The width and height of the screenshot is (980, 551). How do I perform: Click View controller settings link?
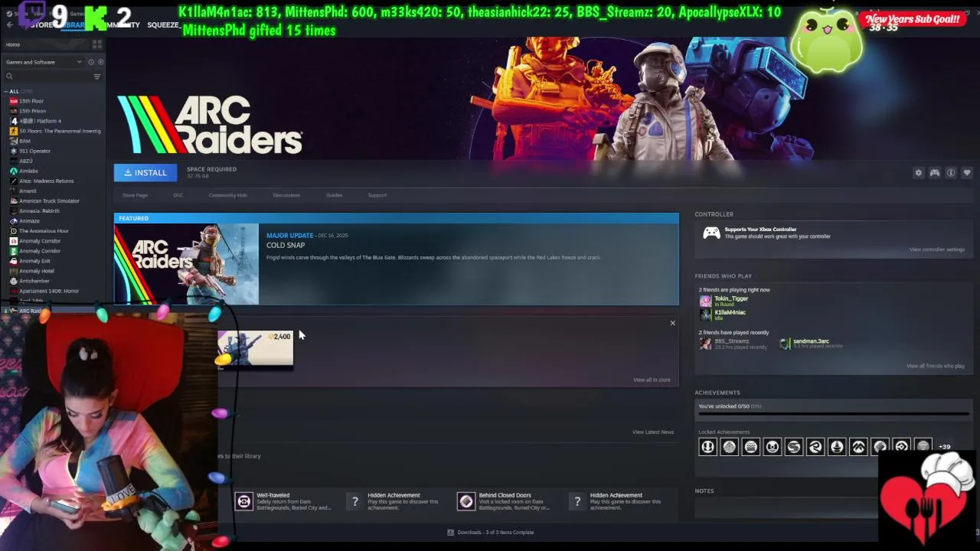tap(936, 249)
